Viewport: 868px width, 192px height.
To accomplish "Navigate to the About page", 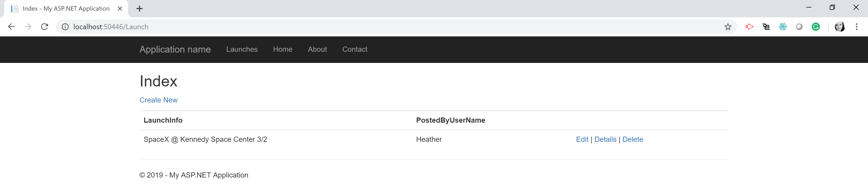I will (x=317, y=49).
